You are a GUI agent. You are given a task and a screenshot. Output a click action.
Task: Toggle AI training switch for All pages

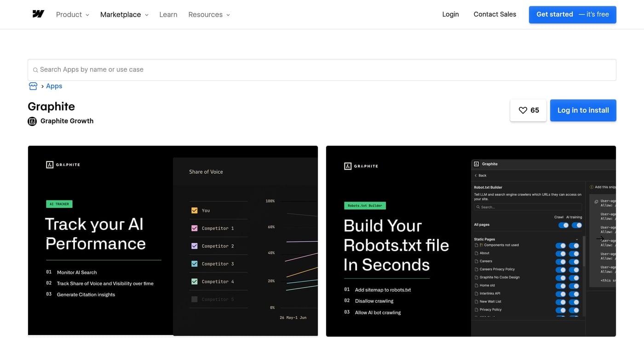[576, 225]
